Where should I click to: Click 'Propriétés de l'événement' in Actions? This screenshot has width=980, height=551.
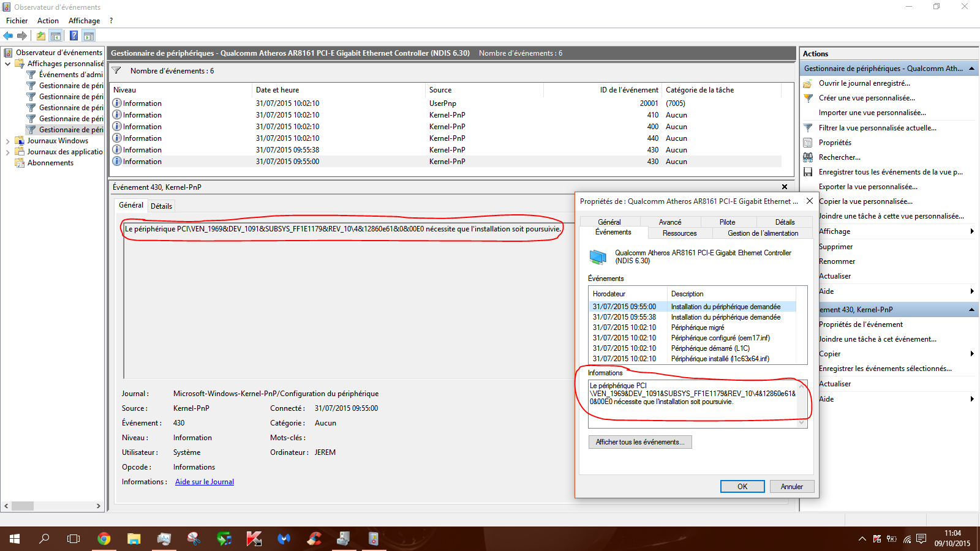point(861,324)
